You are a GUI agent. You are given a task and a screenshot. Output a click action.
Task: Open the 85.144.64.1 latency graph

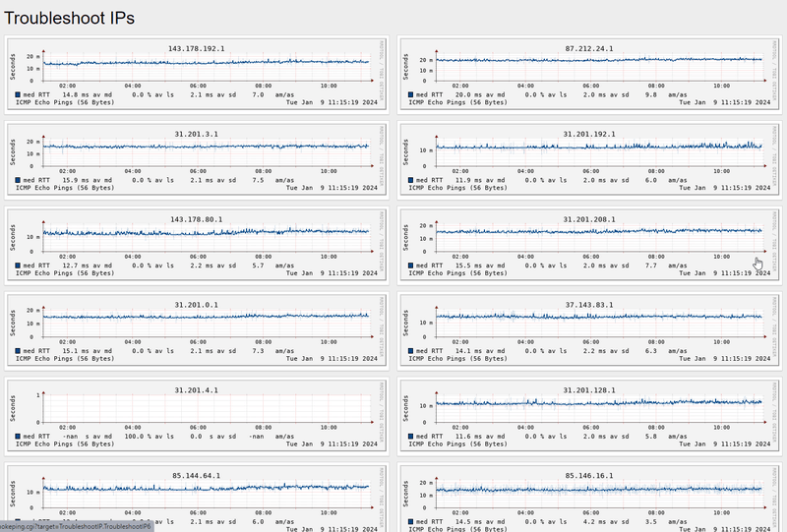196,499
